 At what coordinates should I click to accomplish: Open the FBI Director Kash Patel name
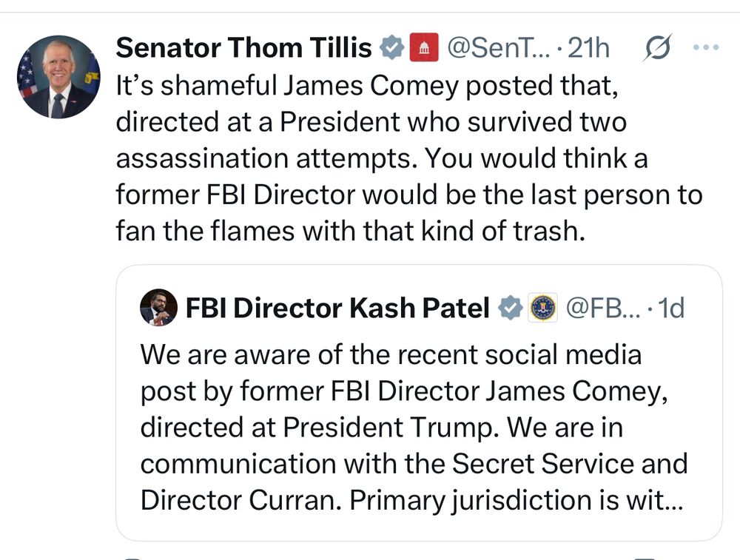(x=337, y=308)
